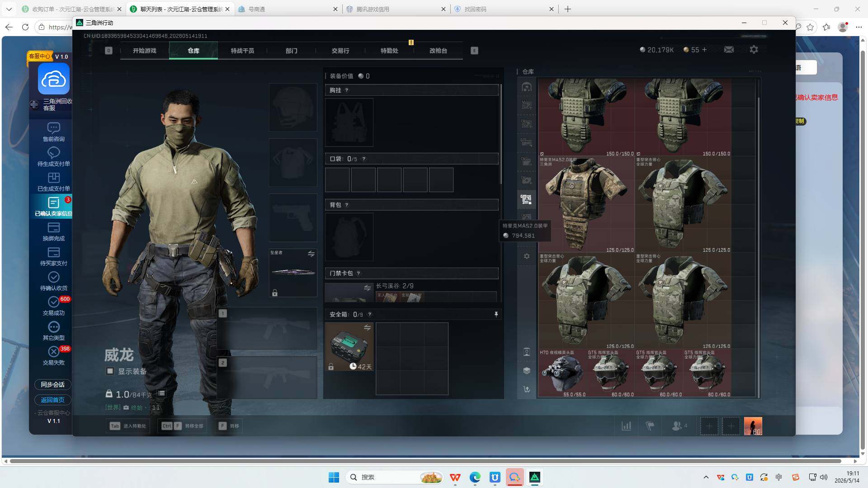Click the browser horizontal scrollbar

(425, 461)
